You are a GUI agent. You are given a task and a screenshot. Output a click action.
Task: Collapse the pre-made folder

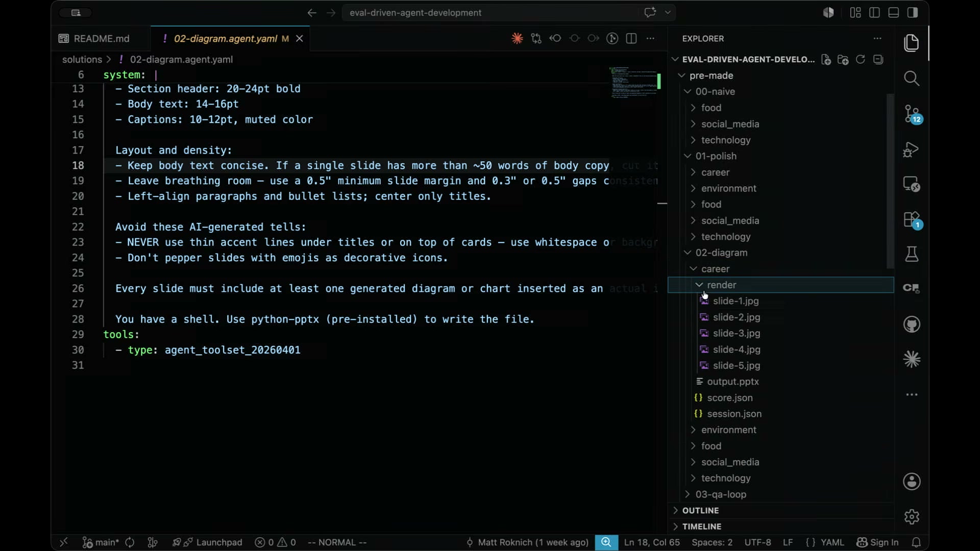pyautogui.click(x=711, y=76)
